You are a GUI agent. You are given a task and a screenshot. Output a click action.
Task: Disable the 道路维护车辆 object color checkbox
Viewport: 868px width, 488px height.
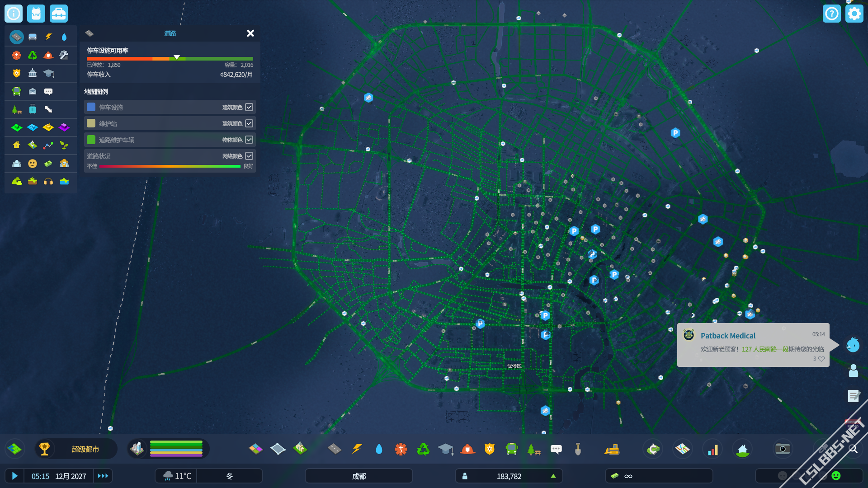click(249, 140)
